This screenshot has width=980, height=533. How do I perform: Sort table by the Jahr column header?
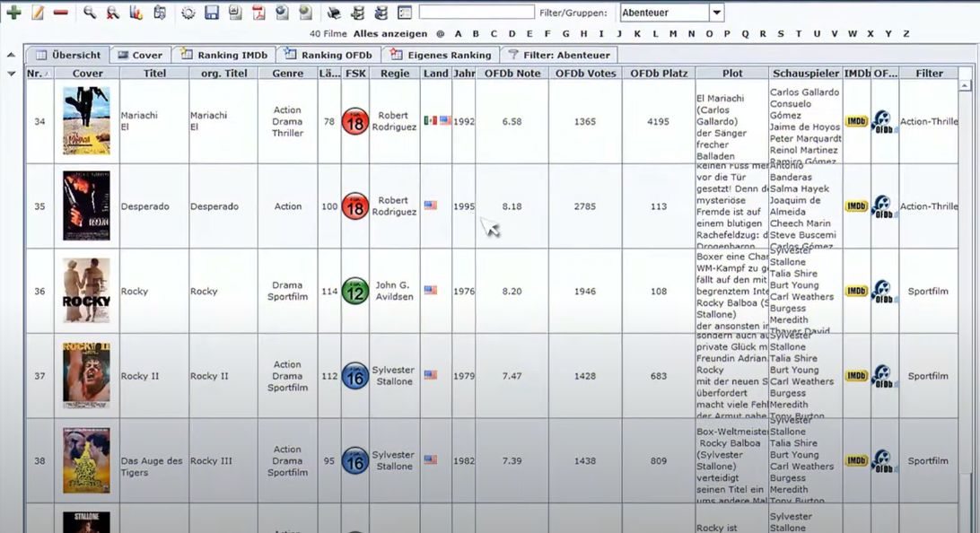click(x=464, y=73)
